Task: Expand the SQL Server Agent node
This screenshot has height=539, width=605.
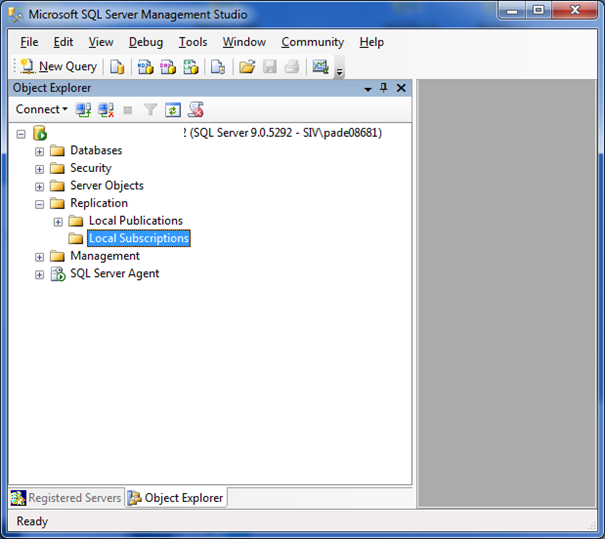Action: point(39,275)
